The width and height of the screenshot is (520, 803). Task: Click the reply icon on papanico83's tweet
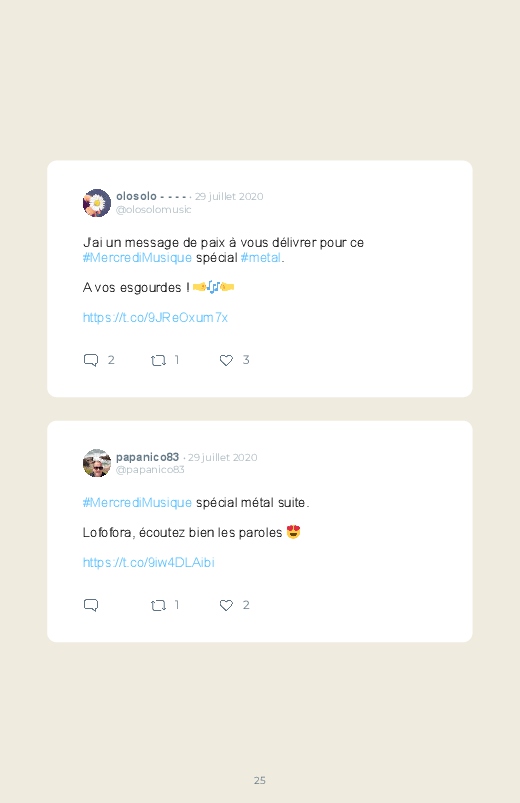pos(91,605)
